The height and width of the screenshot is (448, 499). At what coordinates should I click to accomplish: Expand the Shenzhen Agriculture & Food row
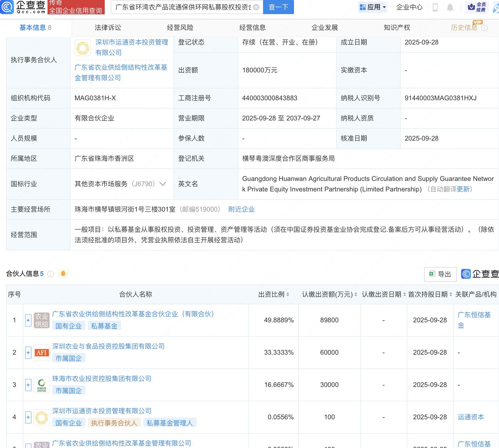(28, 353)
